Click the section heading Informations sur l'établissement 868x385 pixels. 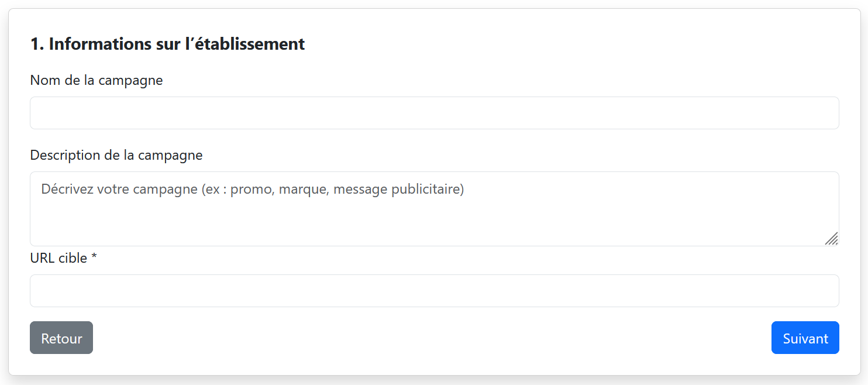point(167,43)
